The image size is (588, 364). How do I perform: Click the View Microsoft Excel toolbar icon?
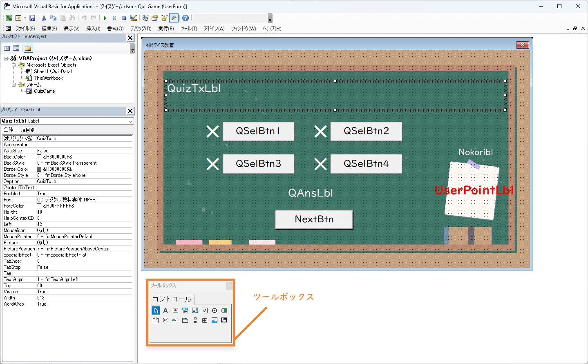[9, 18]
